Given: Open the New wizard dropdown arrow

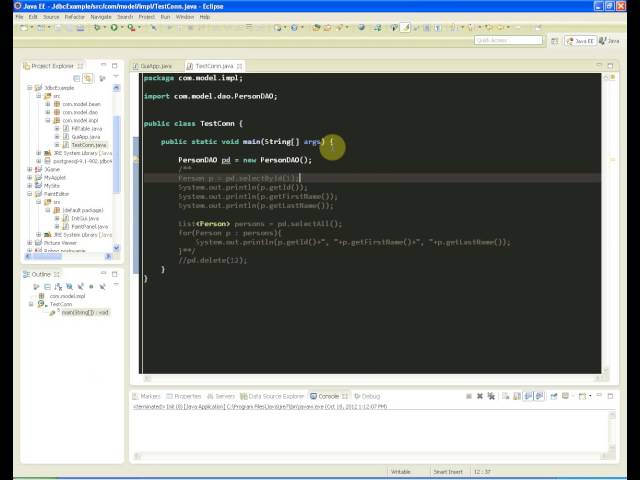Looking at the screenshot, I should click(31, 27).
